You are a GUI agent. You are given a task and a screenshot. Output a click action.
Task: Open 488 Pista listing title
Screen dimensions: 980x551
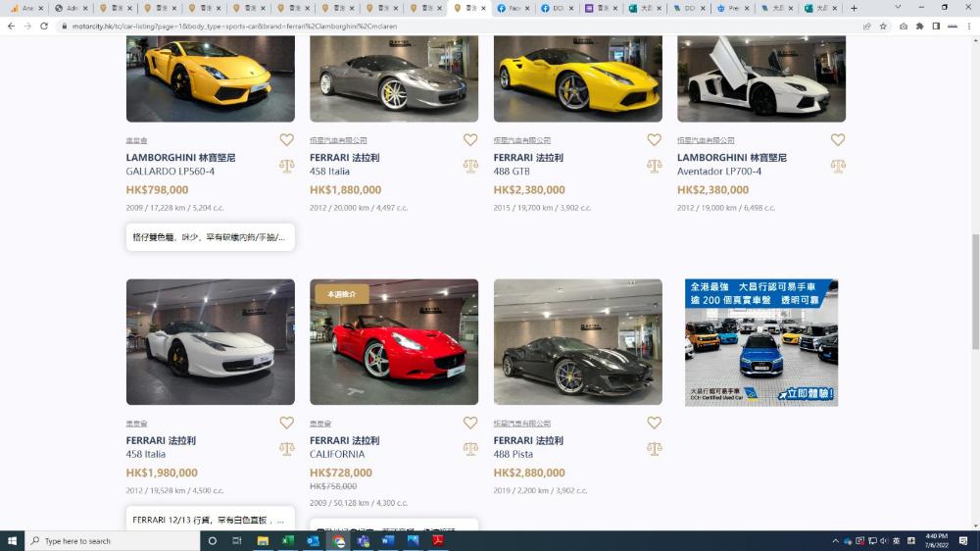click(x=514, y=454)
